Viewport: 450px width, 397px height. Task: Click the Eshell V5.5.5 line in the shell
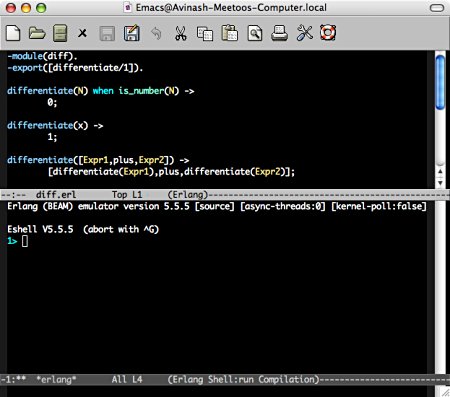click(x=83, y=229)
